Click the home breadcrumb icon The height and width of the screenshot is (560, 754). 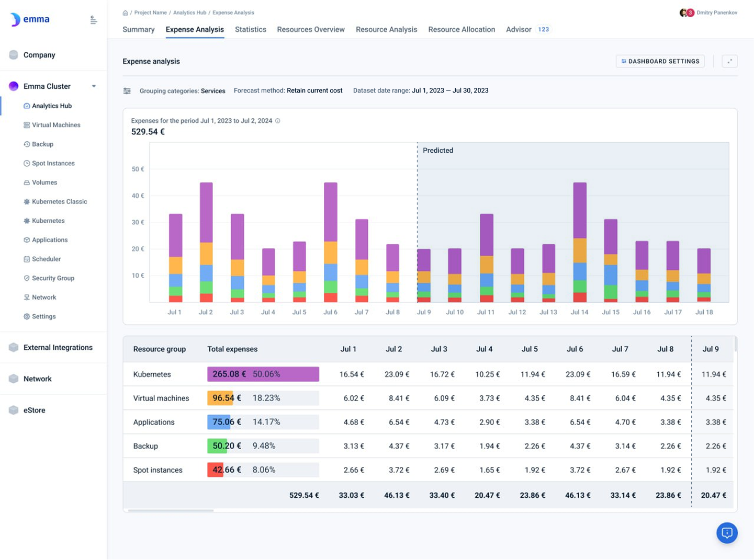[x=125, y=13]
